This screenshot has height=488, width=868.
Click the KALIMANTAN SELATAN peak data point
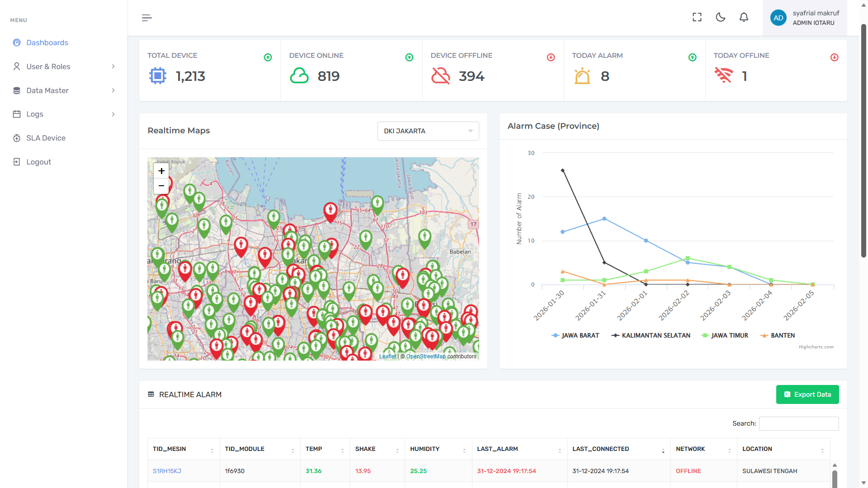562,170
